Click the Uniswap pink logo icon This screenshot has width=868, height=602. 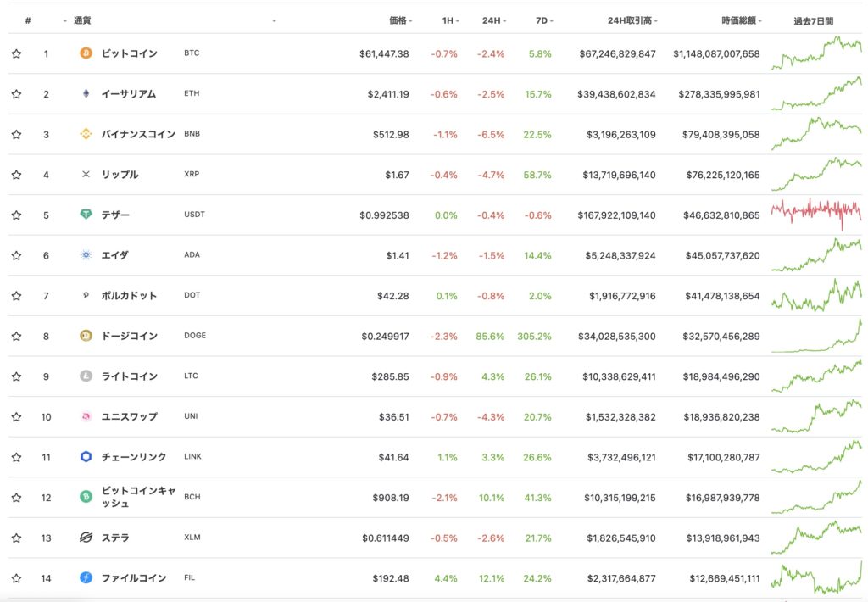86,416
